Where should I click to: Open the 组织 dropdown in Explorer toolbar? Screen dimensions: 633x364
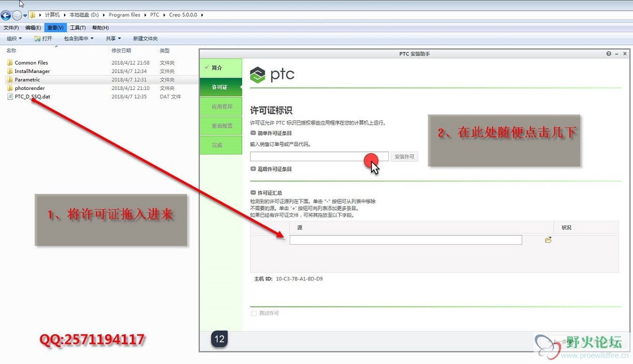point(14,39)
